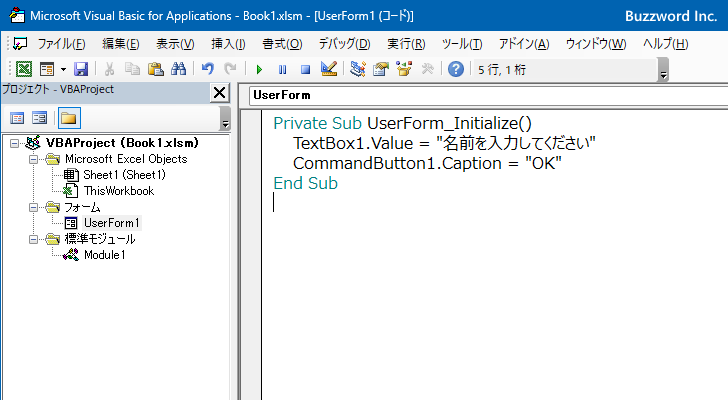The image size is (728, 400).
Task: Click the Redo arrow icon
Action: pos(230,70)
